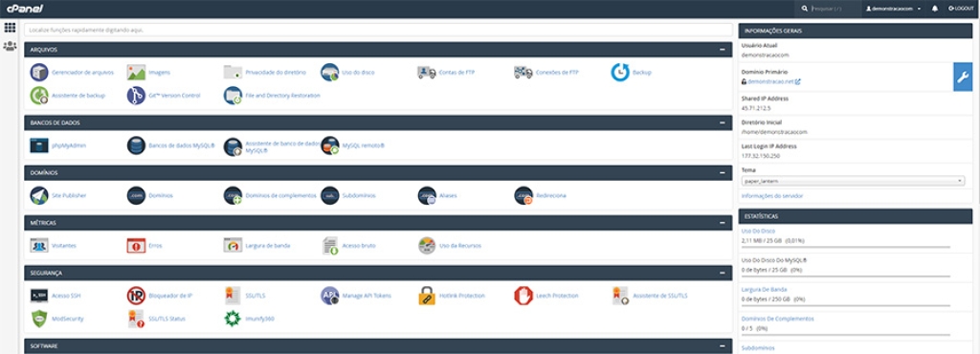
Task: Open the user manager sidebar item
Action: click(10, 46)
